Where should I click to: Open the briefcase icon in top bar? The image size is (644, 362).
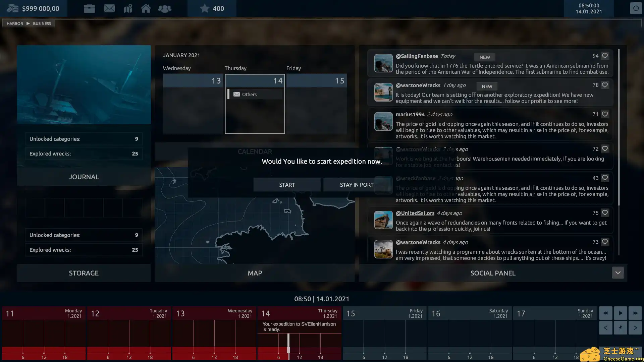pyautogui.click(x=89, y=8)
